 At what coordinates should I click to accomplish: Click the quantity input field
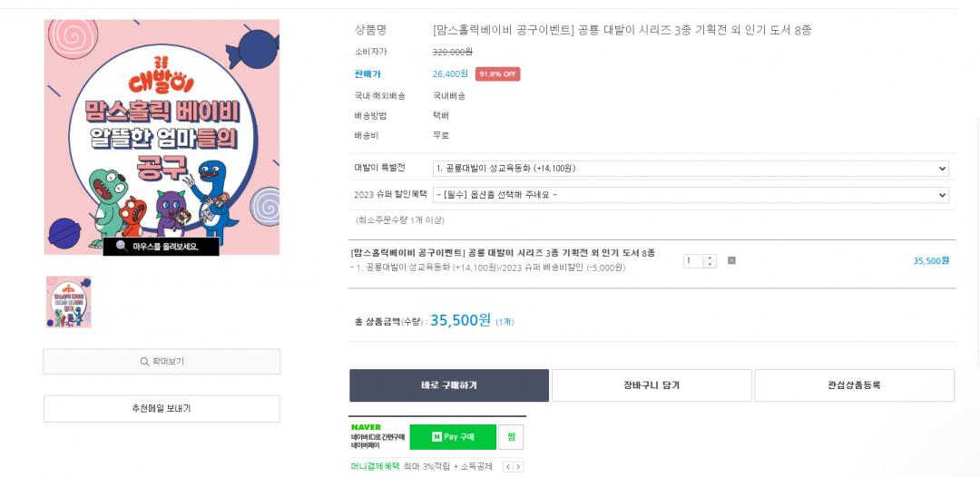693,261
